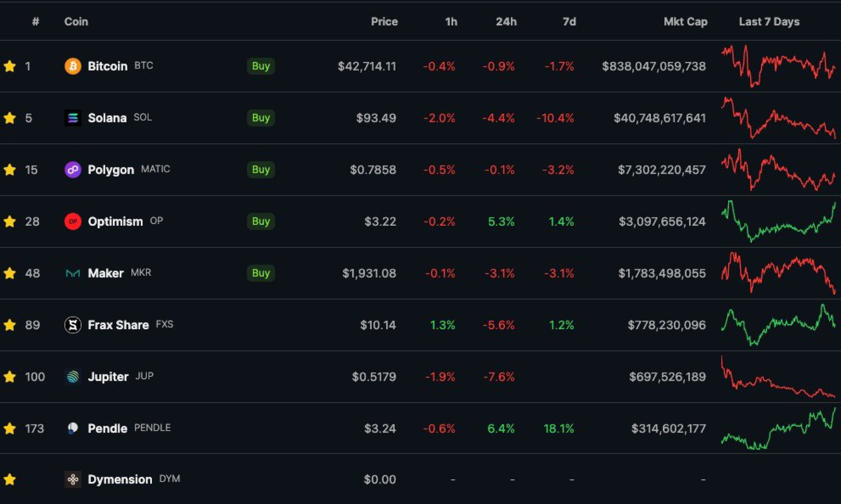
Task: Click Buy next to Optimism
Action: 261,221
